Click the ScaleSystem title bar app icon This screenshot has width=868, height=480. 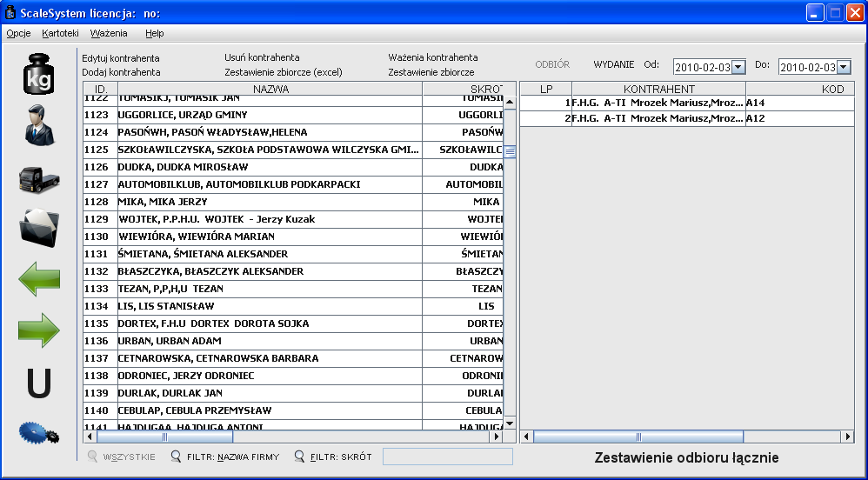10,13
